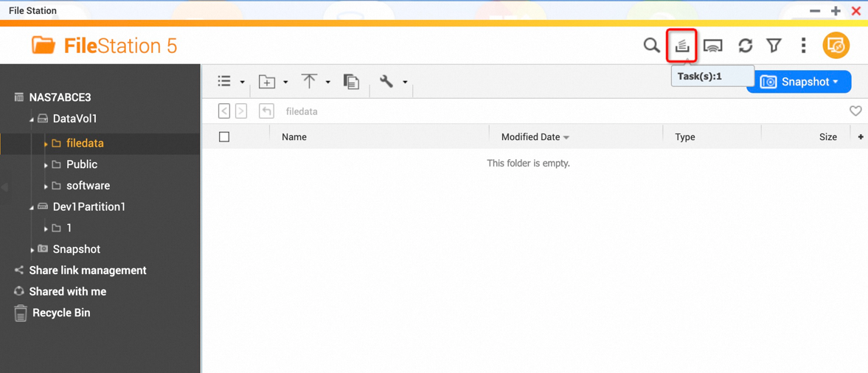Expand the software folder arrow
The image size is (868, 373).
point(46,186)
